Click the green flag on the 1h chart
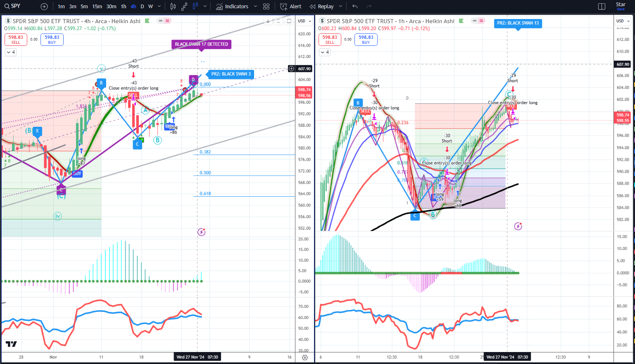The height and width of the screenshot is (364, 635). (x=461, y=21)
